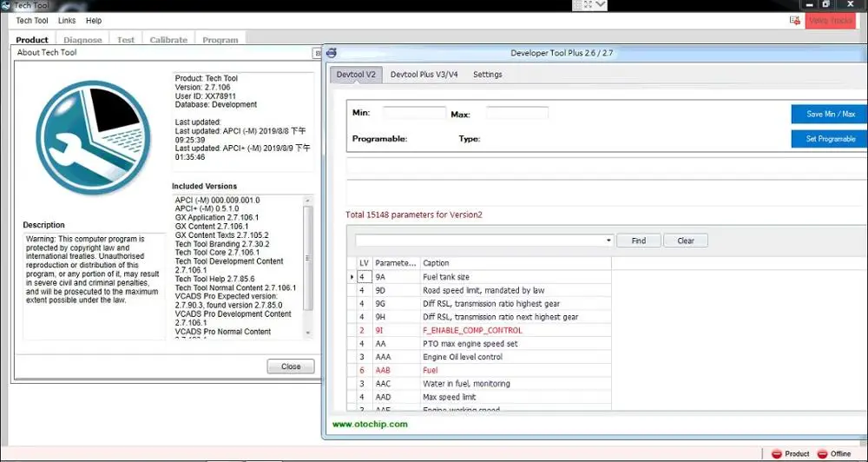
Task: Select the Devtool Plus V3/V4 tab
Action: tap(424, 74)
